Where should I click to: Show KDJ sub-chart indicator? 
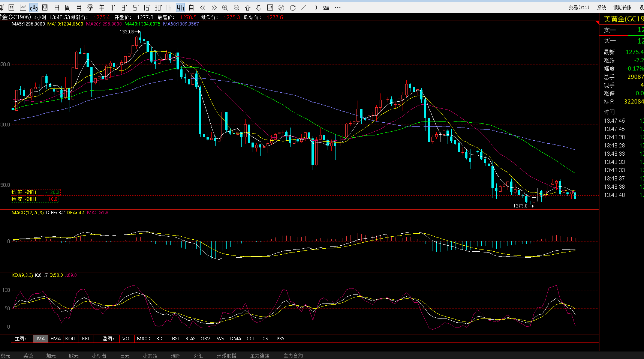pyautogui.click(x=160, y=339)
